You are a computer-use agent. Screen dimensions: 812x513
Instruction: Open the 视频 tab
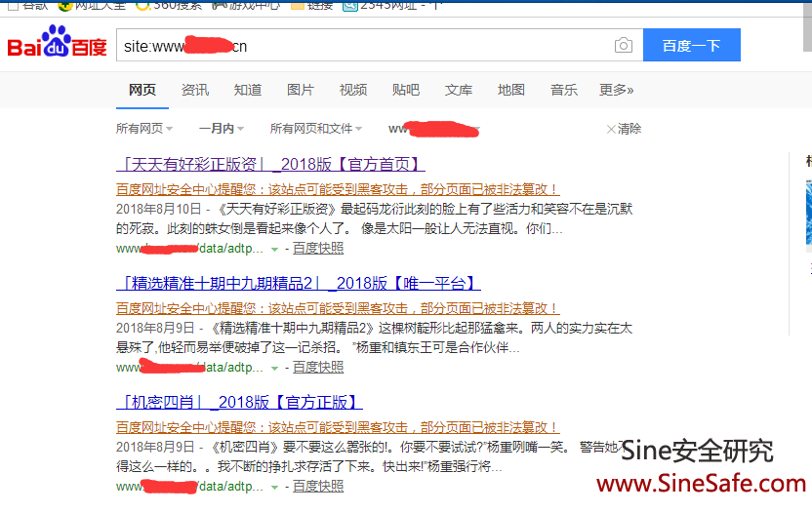[353, 90]
